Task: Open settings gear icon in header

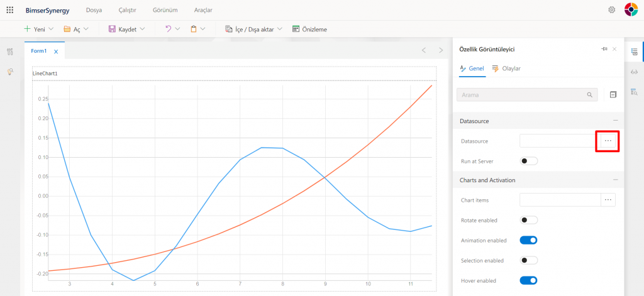Action: pyautogui.click(x=612, y=10)
